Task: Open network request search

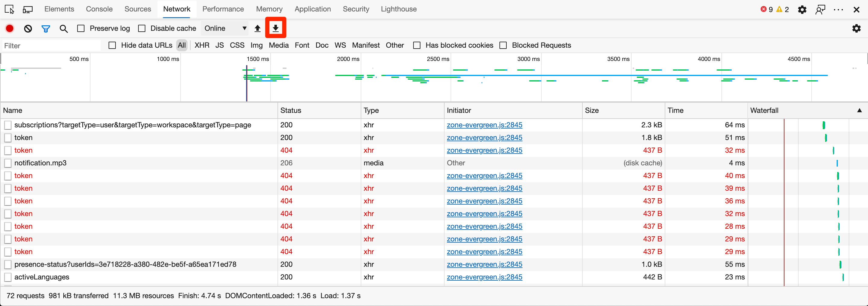Action: 63,28
